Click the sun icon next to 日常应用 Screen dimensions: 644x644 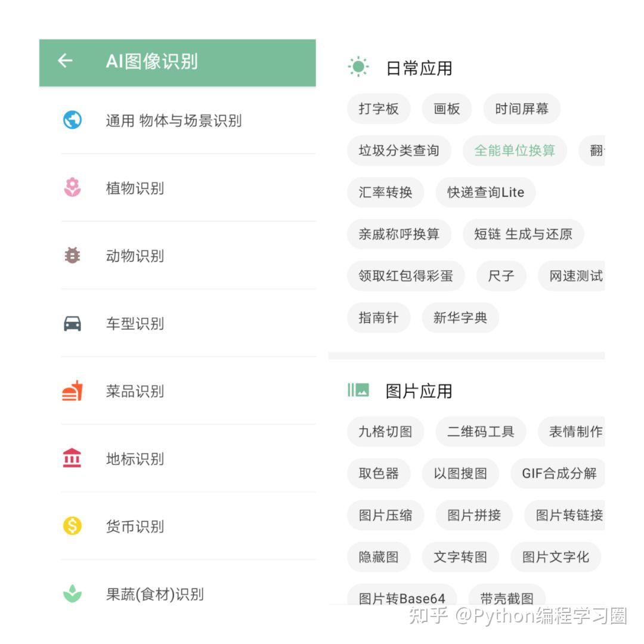[358, 67]
